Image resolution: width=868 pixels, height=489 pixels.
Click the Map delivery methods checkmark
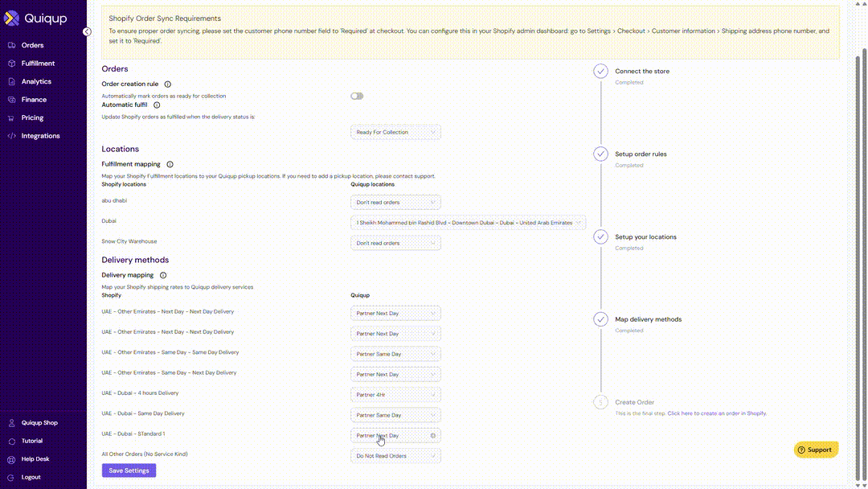pos(600,319)
